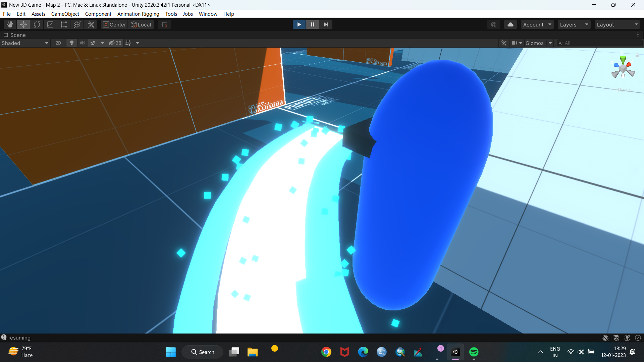
Task: Select the Move tool
Action: point(23,24)
